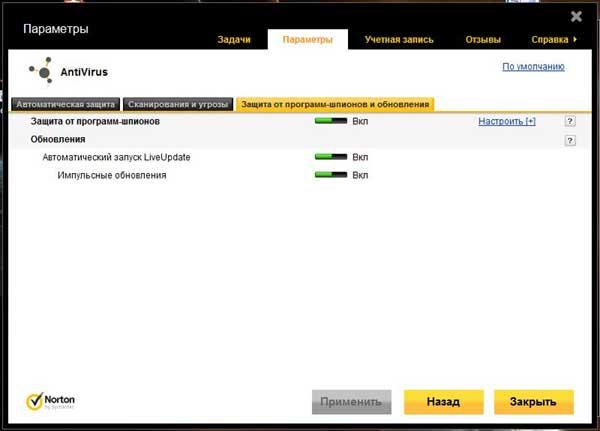Close the Параметры window with X

[576, 16]
